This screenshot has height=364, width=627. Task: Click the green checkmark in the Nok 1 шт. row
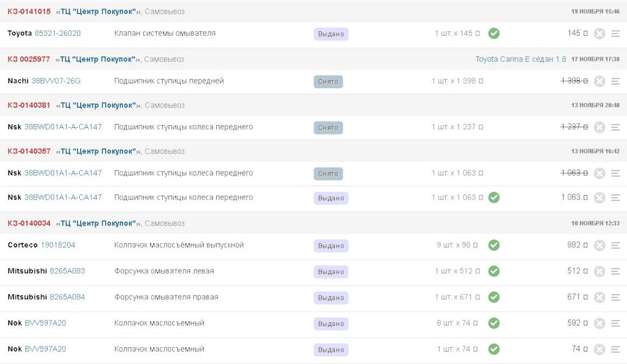point(494,349)
